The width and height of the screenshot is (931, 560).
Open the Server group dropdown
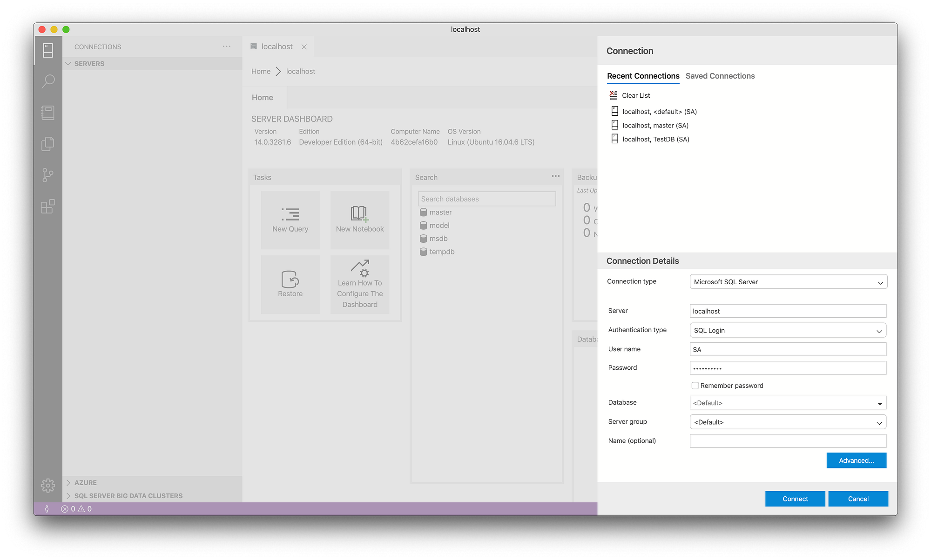pos(788,422)
